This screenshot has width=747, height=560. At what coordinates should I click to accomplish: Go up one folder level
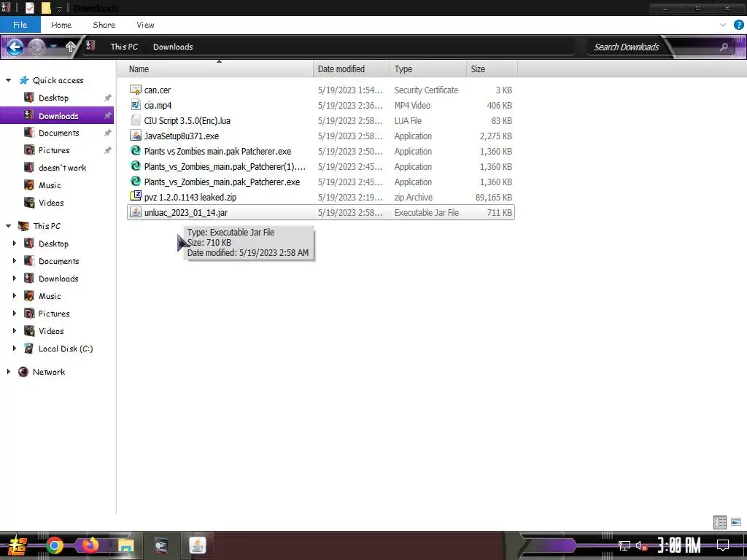pyautogui.click(x=71, y=47)
